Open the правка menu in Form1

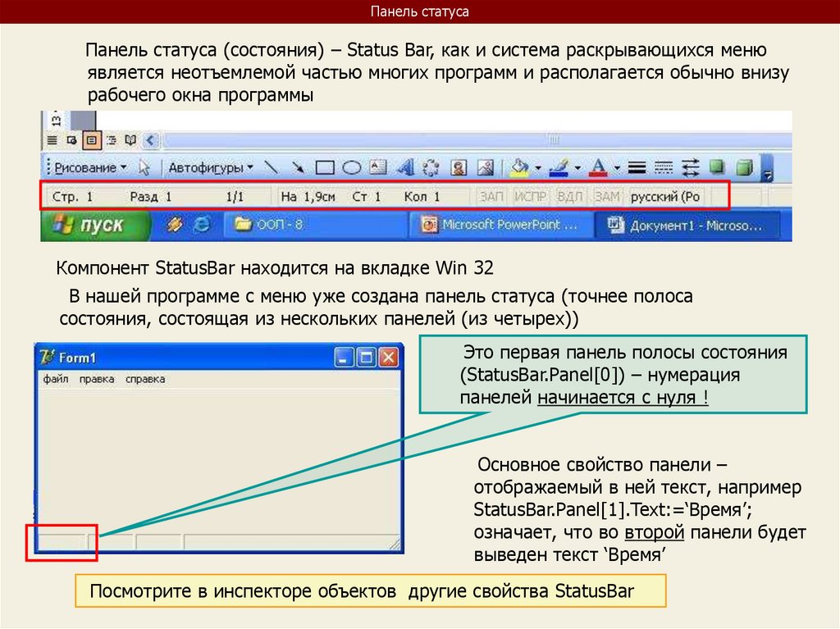tap(97, 379)
